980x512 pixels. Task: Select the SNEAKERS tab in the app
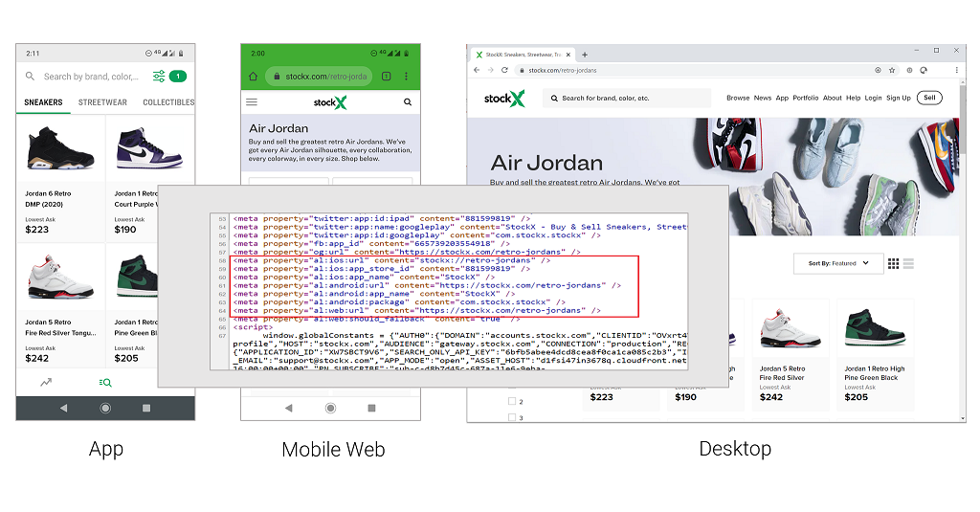pos(43,102)
